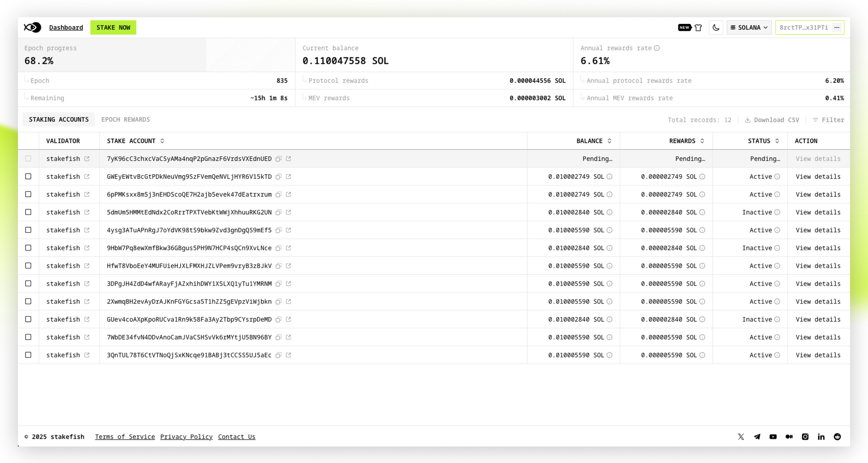This screenshot has width=868, height=463.
Task: Check the 3DPgJH4ZdD4w account row
Action: [x=28, y=284]
